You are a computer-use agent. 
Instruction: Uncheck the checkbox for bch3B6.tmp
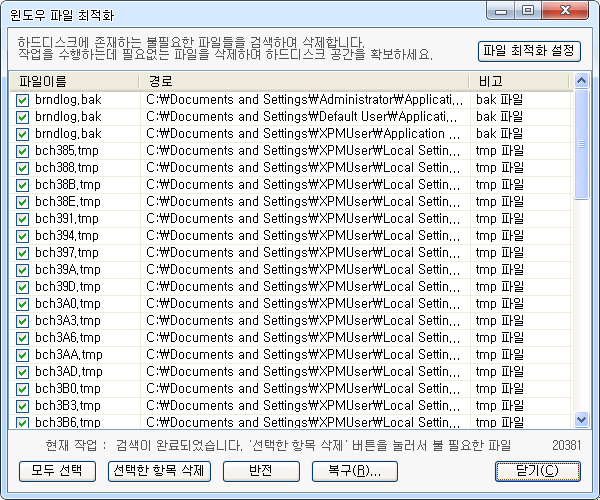(x=23, y=422)
